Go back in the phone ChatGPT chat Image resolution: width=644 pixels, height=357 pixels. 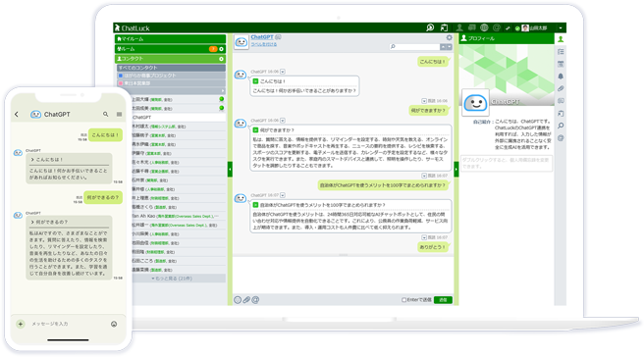pyautogui.click(x=17, y=115)
